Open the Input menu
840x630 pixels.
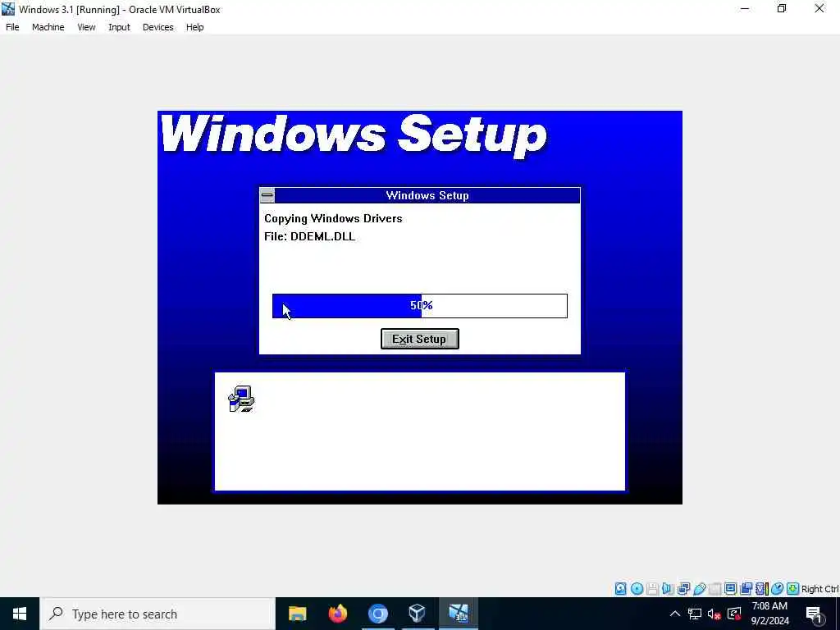pyautogui.click(x=119, y=27)
